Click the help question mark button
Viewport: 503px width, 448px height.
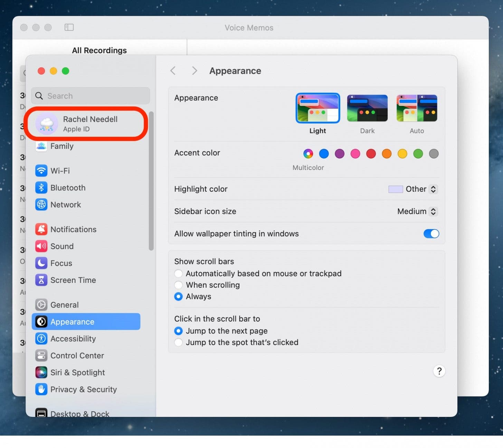[x=439, y=371]
